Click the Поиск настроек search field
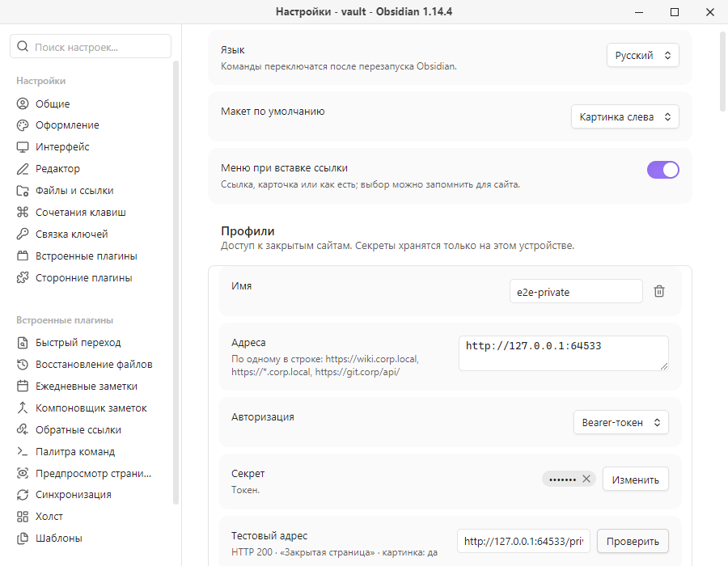 (91, 46)
